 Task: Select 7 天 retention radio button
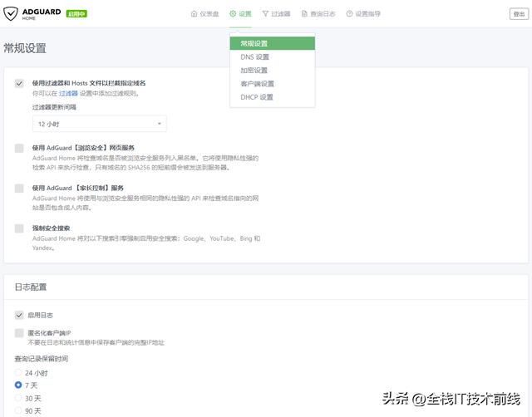click(18, 385)
